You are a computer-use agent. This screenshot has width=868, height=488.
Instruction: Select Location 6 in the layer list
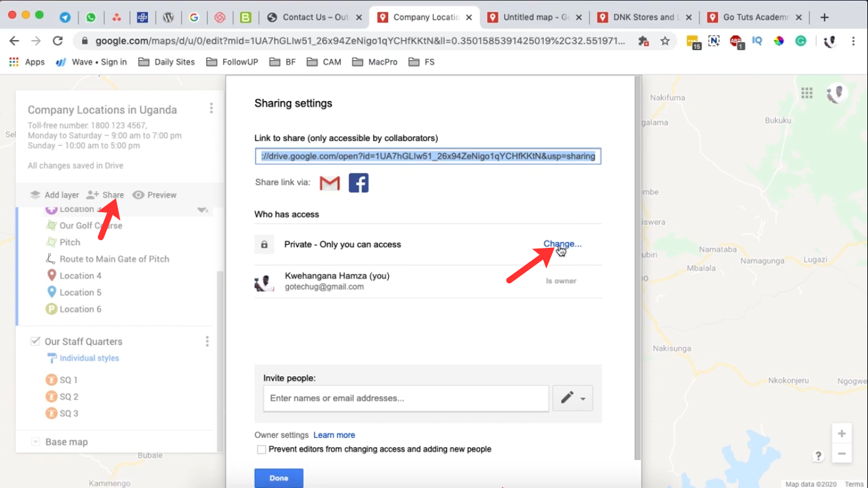[x=81, y=309]
